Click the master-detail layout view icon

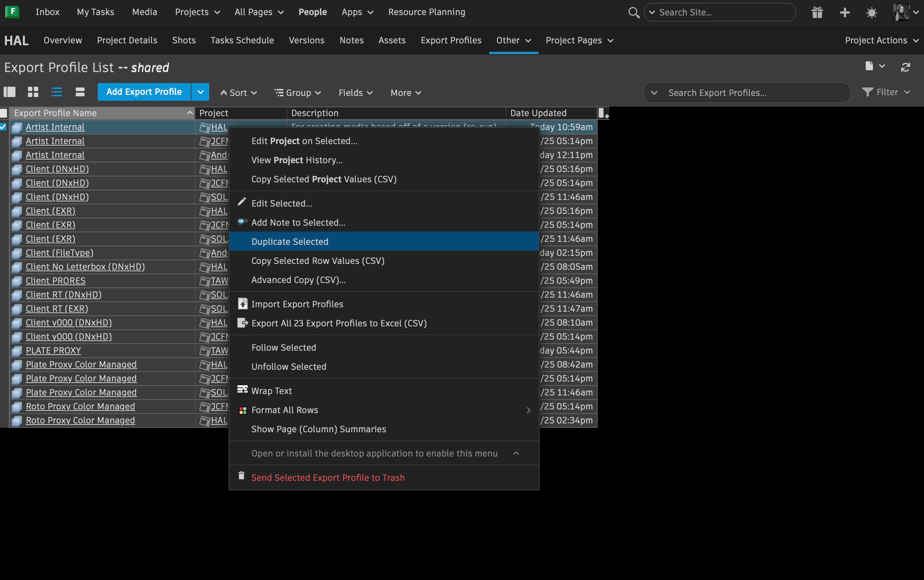tap(10, 92)
